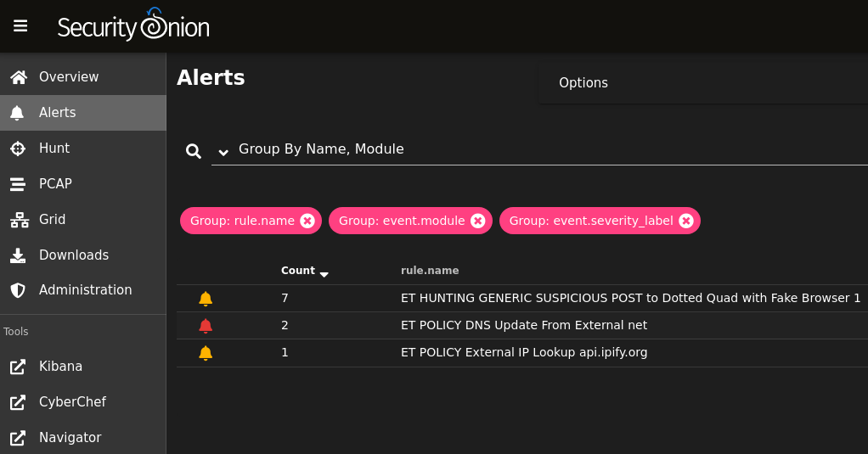Select the ET POLICY DNS Update rule name

pos(524,325)
